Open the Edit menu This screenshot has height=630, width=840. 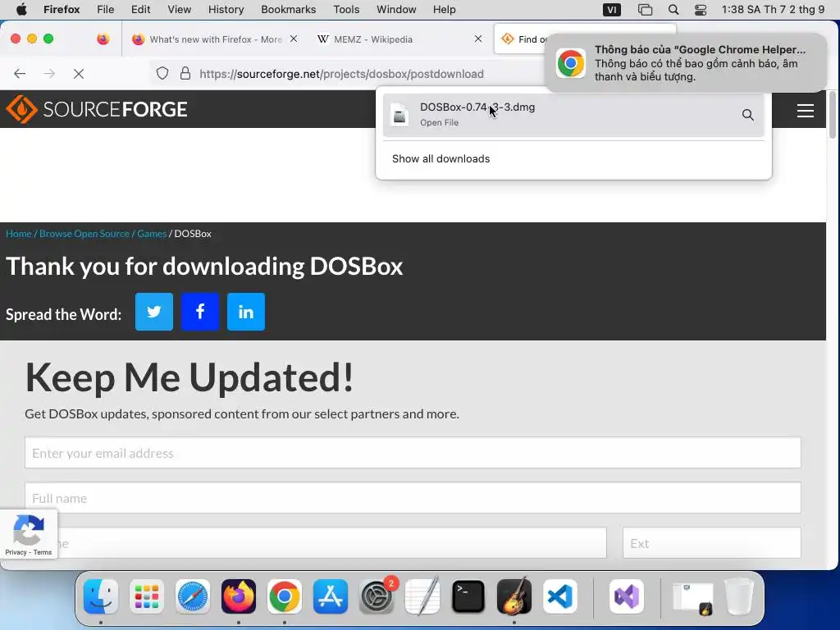pyautogui.click(x=140, y=10)
